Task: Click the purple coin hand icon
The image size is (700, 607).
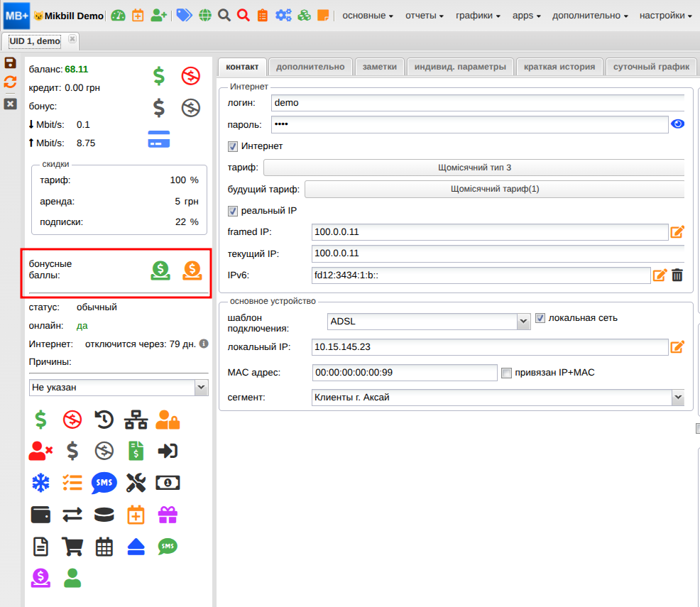Action: (40, 578)
